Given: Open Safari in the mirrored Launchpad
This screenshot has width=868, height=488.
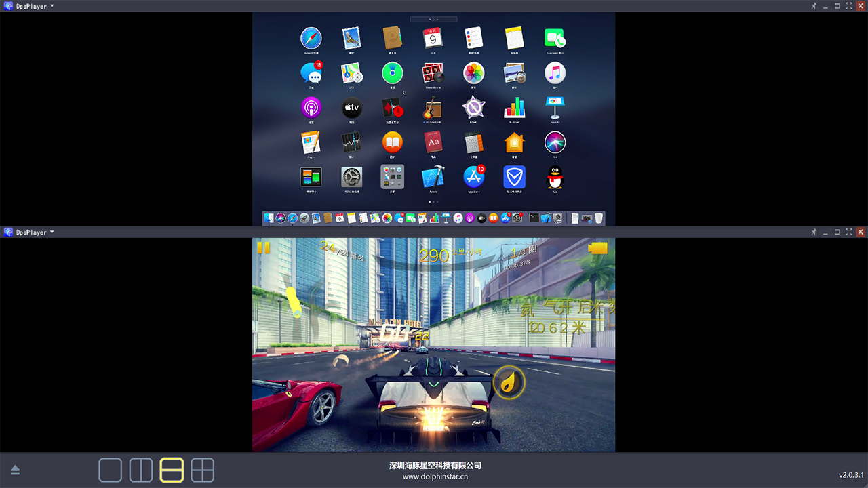Looking at the screenshot, I should (x=311, y=38).
